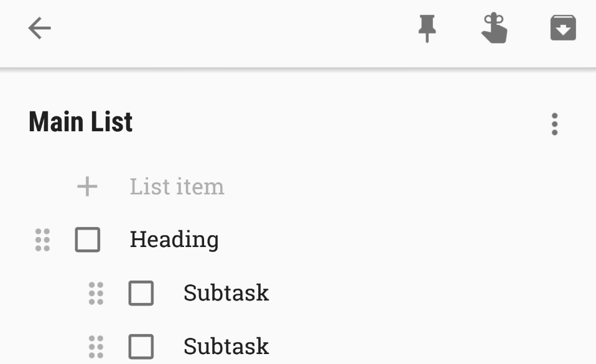This screenshot has width=596, height=364.
Task: Click the Heading drag handle
Action: [42, 240]
